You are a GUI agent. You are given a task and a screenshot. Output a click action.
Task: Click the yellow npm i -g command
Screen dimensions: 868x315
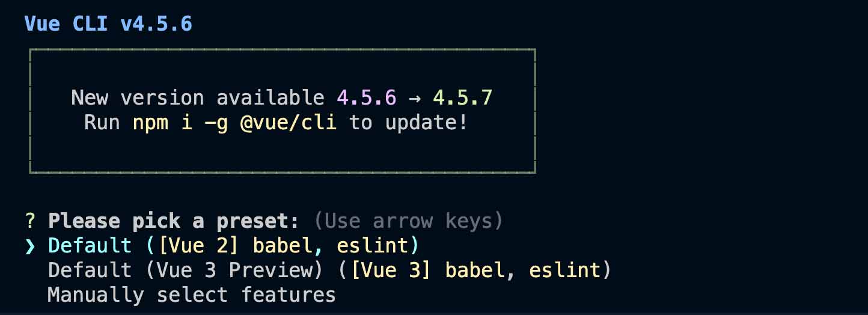pos(179,123)
